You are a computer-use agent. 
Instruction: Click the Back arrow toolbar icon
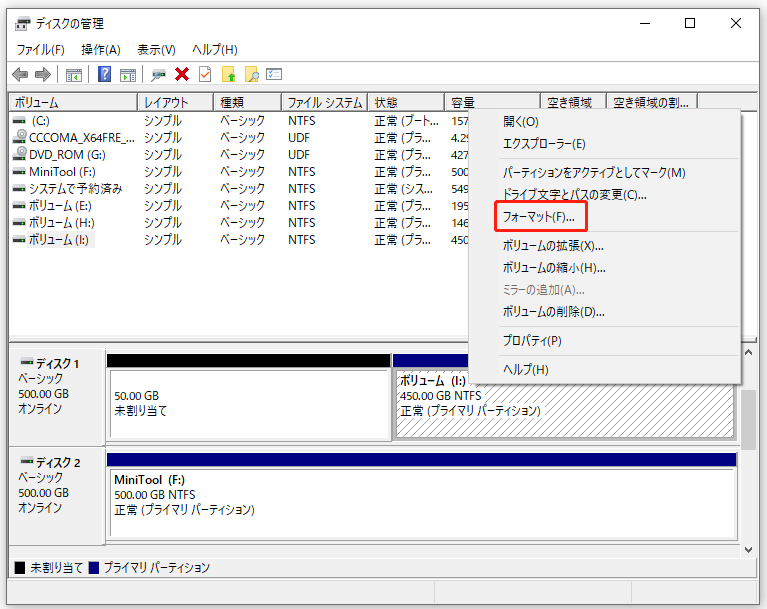pos(20,75)
